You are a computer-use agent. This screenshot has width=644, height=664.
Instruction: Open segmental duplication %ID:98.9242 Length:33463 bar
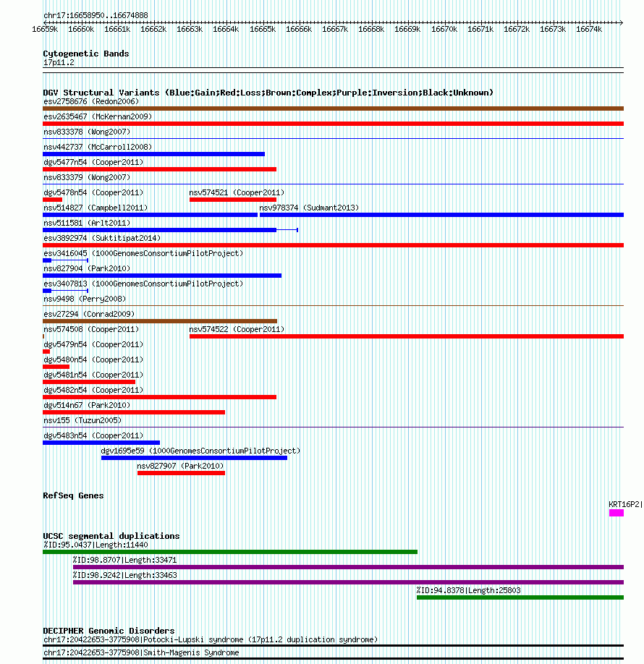coord(348,583)
